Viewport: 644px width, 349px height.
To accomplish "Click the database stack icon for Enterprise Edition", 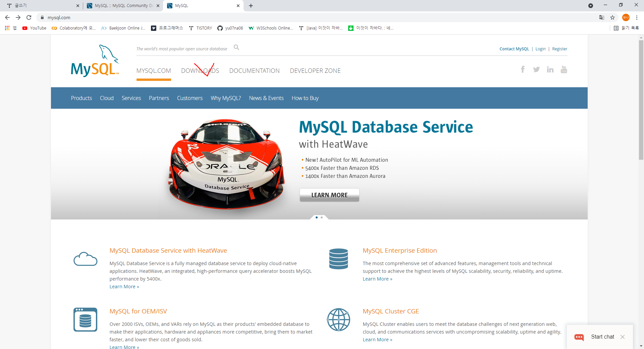I will tap(338, 259).
